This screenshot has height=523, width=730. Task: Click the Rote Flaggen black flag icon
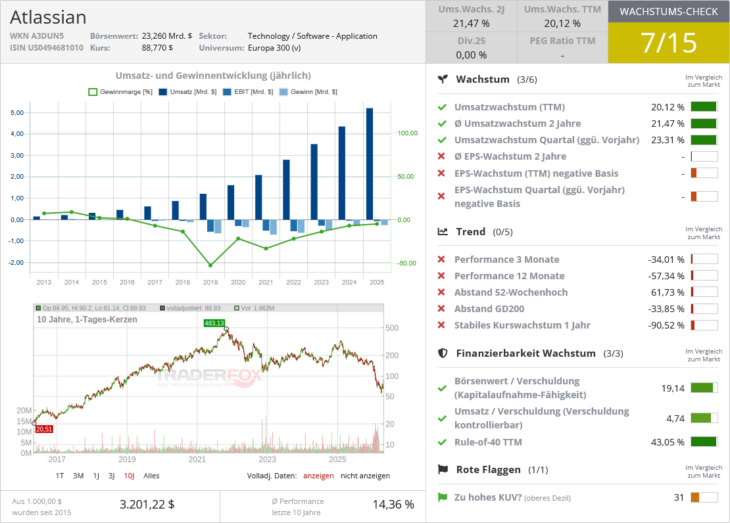442,469
